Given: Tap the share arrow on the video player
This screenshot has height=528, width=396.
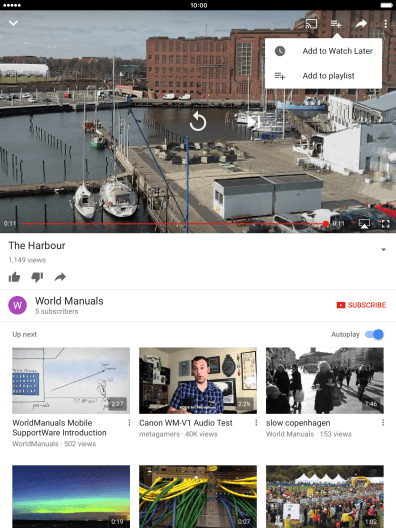Looking at the screenshot, I should 361,24.
